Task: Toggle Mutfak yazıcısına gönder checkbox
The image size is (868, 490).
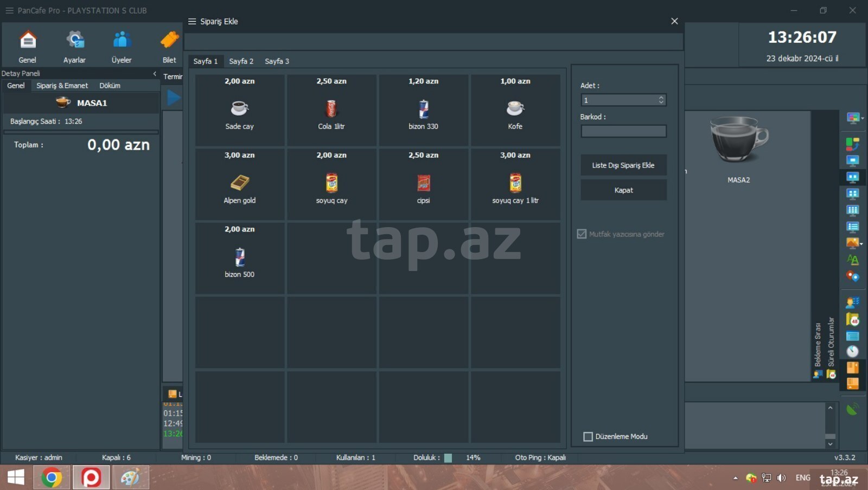Action: pyautogui.click(x=582, y=234)
